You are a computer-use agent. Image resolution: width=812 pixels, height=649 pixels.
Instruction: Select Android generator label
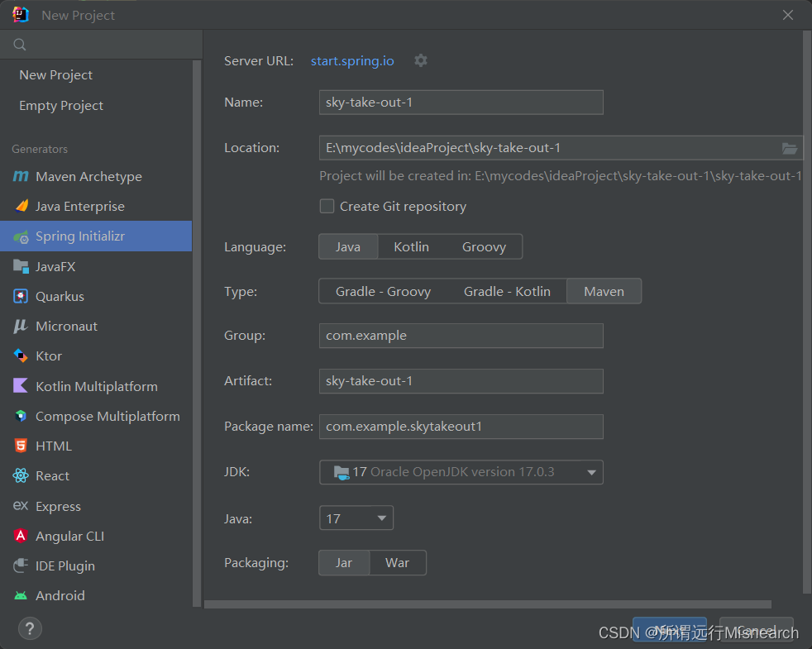pos(60,596)
